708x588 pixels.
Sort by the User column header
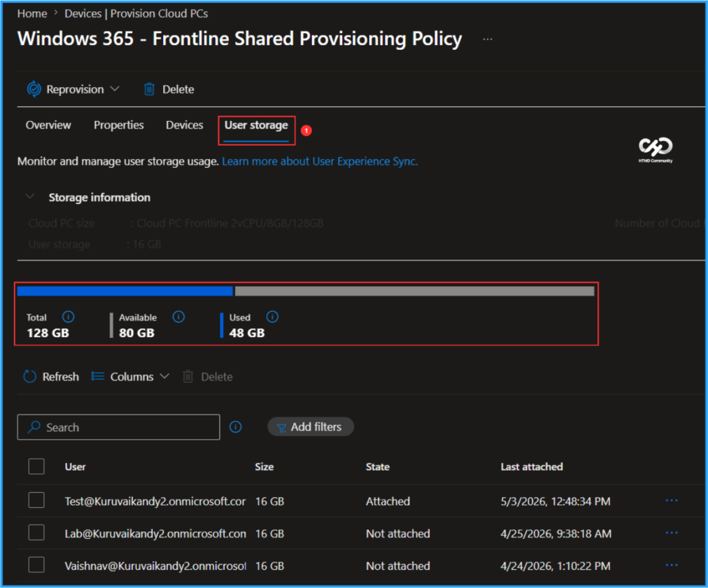[75, 466]
